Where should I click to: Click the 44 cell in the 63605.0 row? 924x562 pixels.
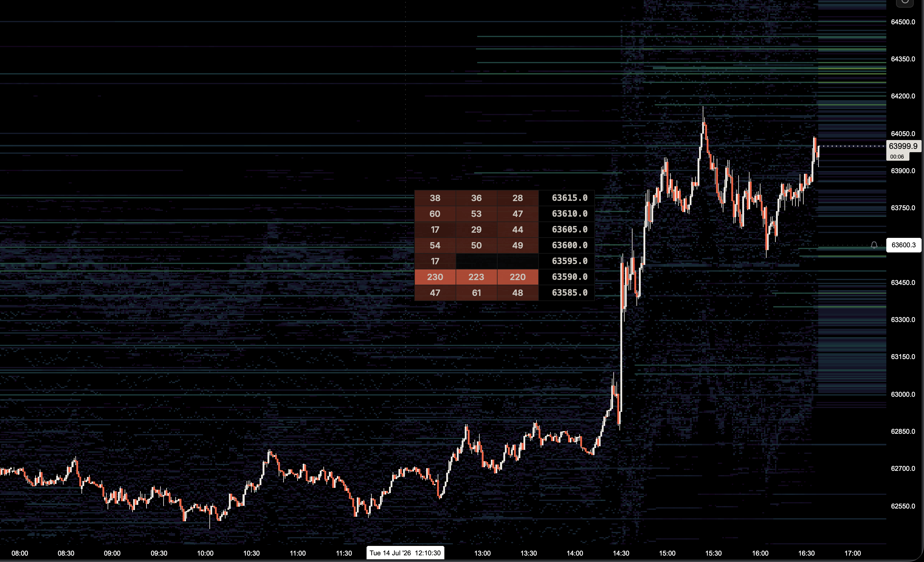click(x=518, y=229)
